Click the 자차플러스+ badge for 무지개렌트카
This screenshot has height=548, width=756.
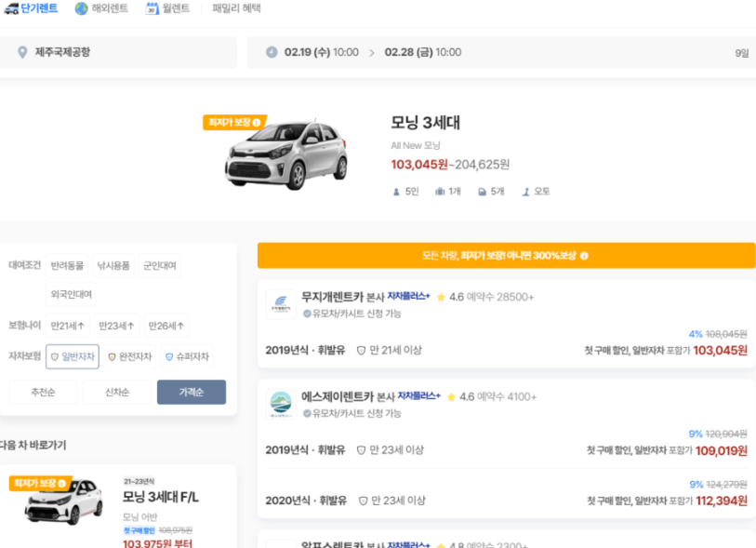pos(409,296)
